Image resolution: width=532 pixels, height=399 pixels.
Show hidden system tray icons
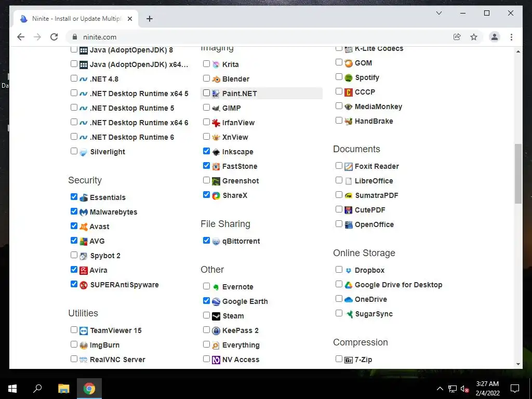(440, 389)
